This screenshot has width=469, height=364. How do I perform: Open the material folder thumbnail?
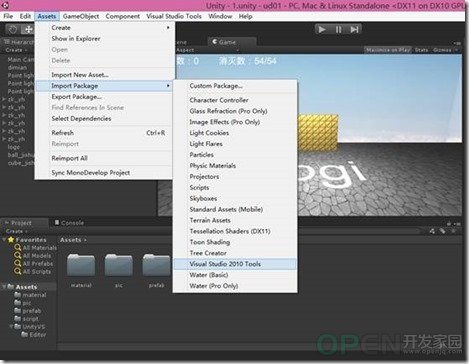click(81, 265)
